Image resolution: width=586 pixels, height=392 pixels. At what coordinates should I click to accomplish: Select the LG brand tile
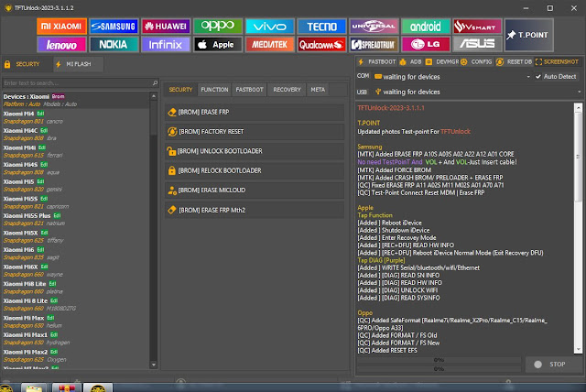coord(425,45)
